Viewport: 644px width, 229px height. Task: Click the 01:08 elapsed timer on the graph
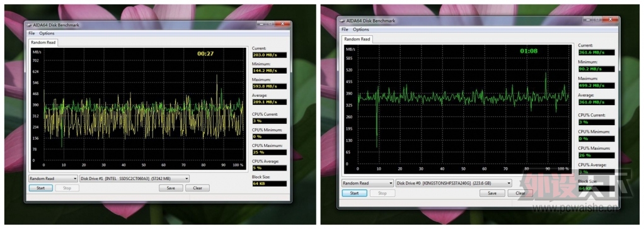point(529,52)
